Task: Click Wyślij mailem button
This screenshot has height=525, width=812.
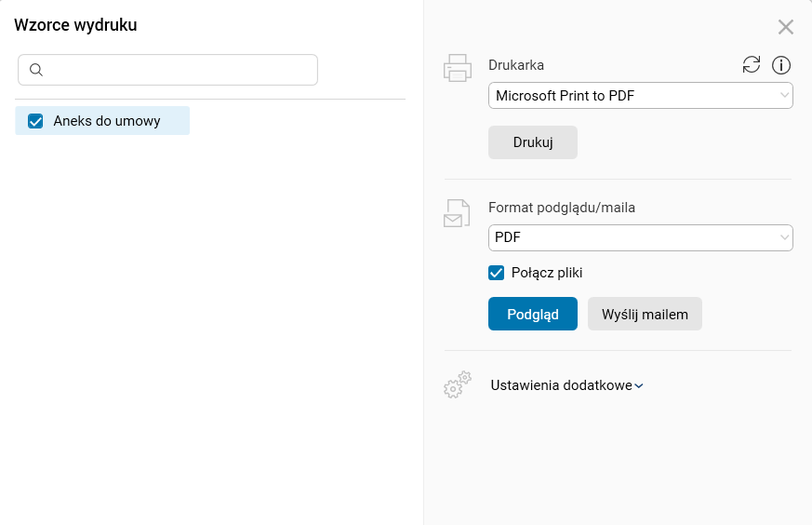Action: click(645, 314)
